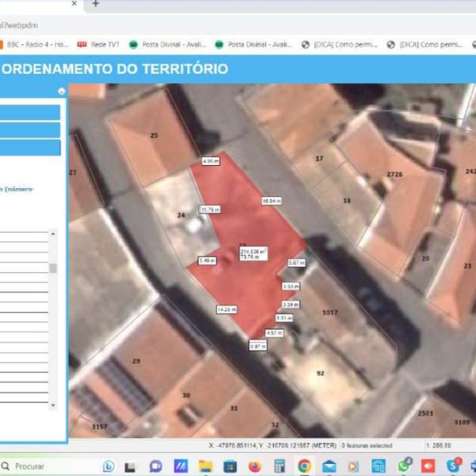Screen dimensions: 476x476
Task: Open the Mail app in the taskbar
Action: pos(329,466)
